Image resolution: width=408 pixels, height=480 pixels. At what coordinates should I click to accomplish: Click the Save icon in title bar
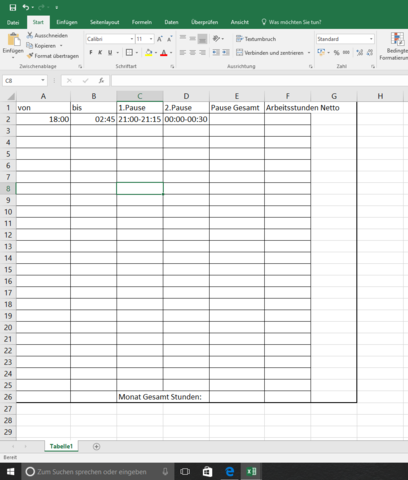13,7
